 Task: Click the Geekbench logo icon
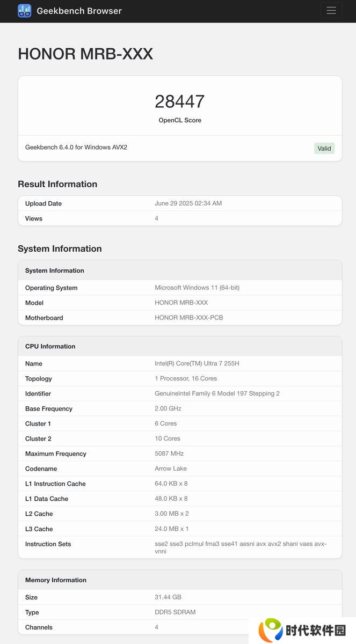point(24,11)
